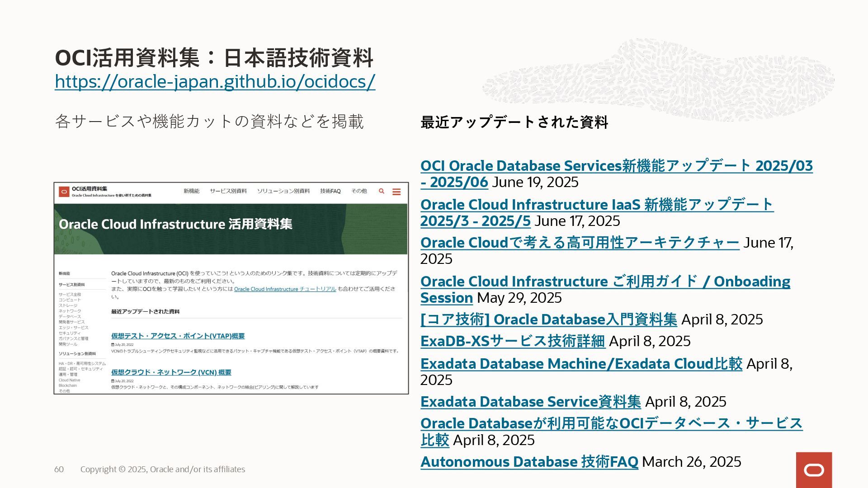868x488 pixels.
Task: Select サービス別資料 sidebar heading
Action: tap(71, 285)
